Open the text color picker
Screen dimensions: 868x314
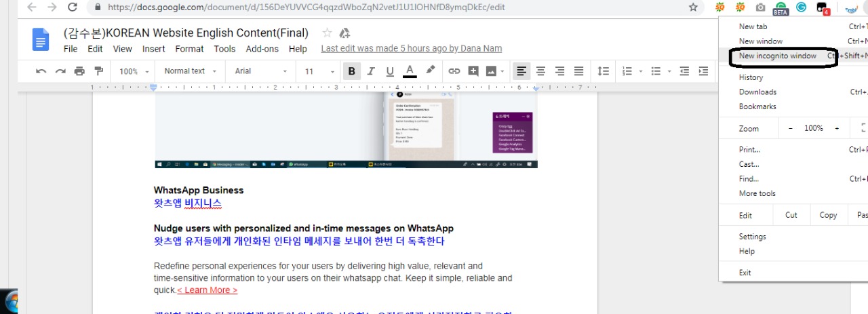pyautogui.click(x=410, y=71)
